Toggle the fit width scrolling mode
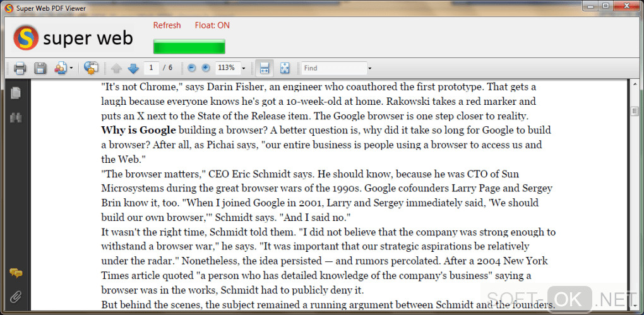Image resolution: width=644 pixels, height=315 pixels. coord(265,68)
